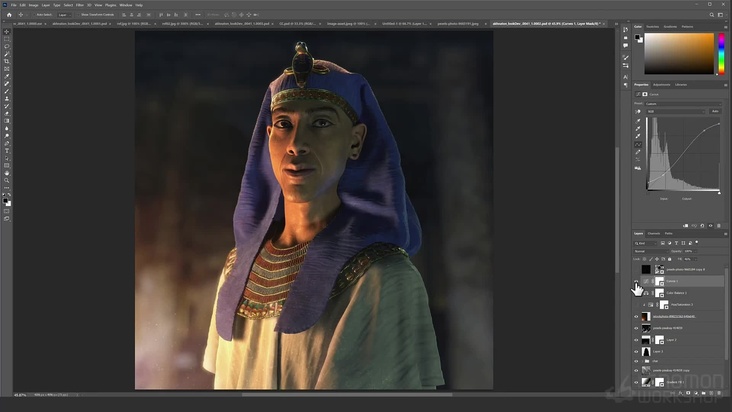Toggle visibility of Layer 3
This screenshot has width=732, height=412.
point(636,351)
